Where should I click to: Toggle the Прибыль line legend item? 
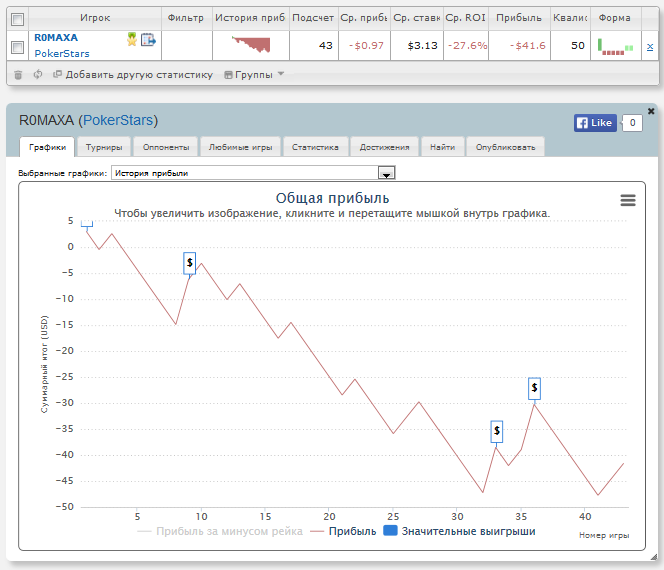pyautogui.click(x=343, y=531)
